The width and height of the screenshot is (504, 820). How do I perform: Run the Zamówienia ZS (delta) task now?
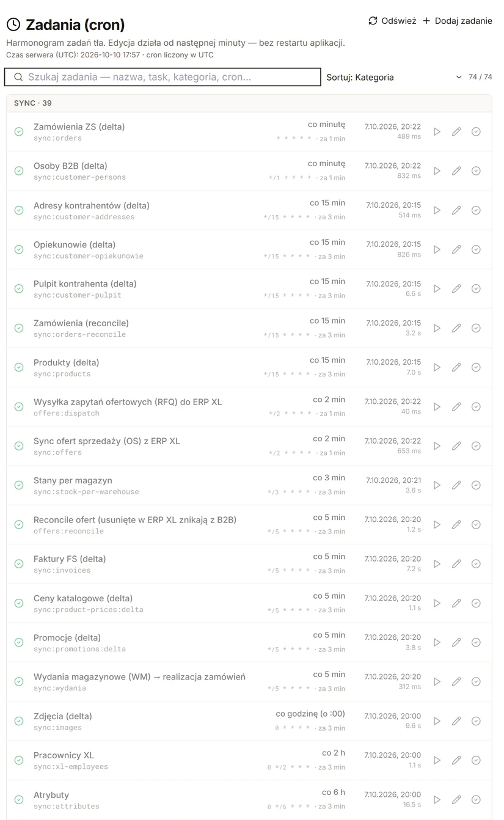437,132
